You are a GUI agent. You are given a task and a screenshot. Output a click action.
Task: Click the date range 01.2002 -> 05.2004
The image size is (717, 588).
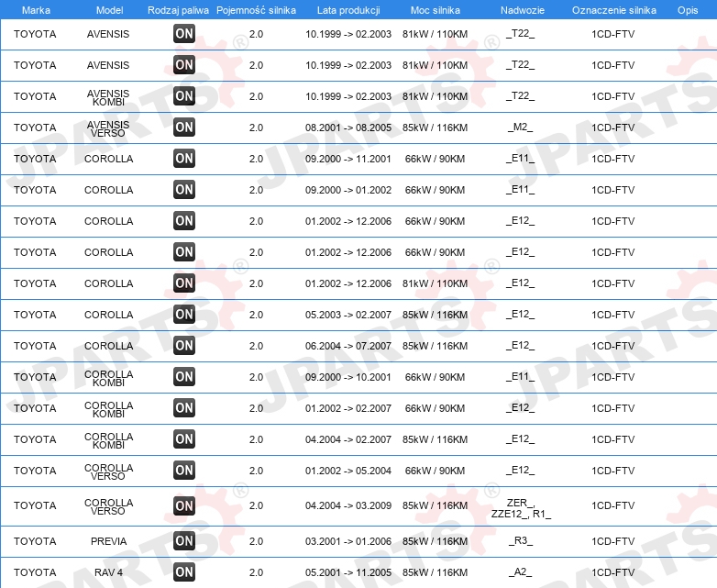coord(348,471)
